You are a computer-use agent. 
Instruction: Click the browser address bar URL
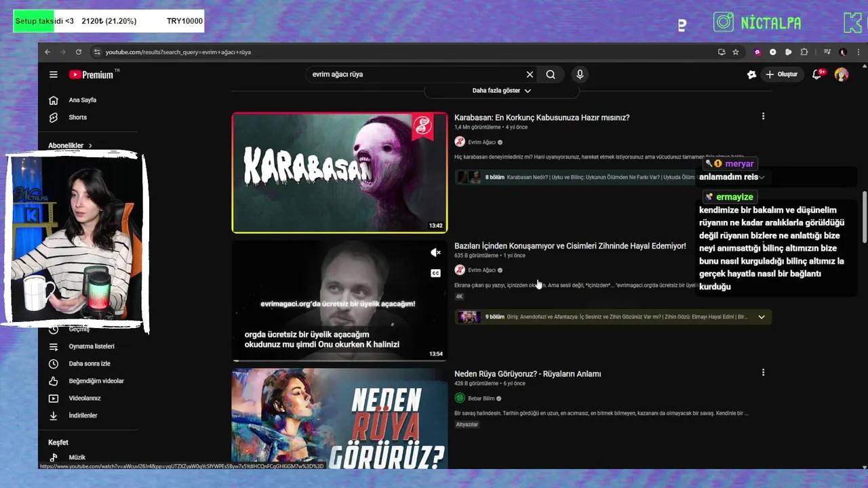click(x=178, y=52)
